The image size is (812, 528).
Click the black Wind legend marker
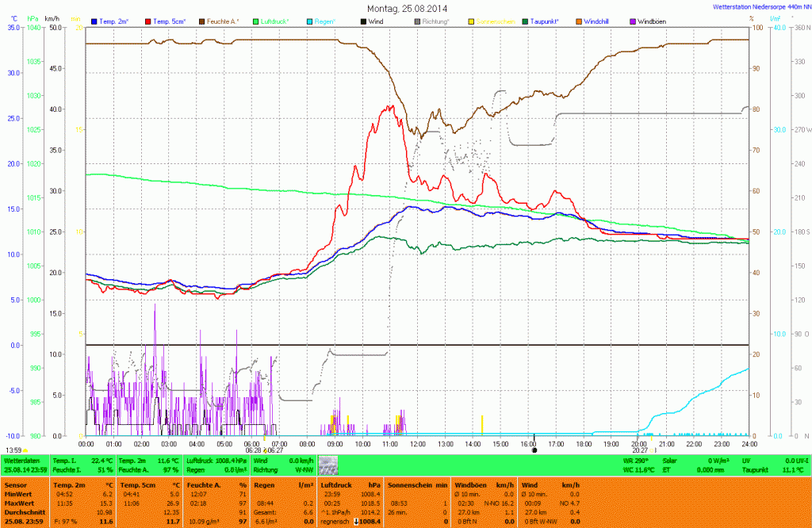(363, 21)
